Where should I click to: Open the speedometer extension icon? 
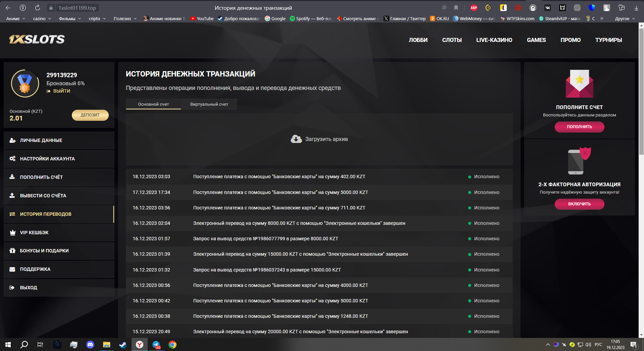[533, 8]
